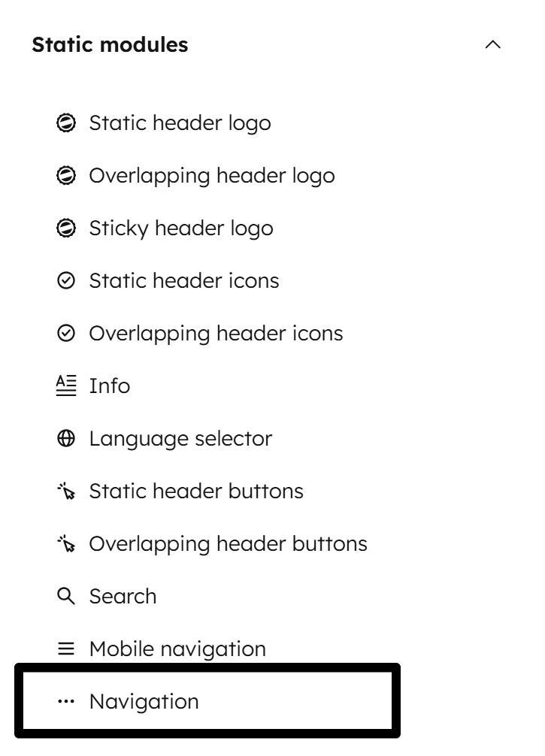Click the hamburger icon for Mobile navigation
This screenshot has height=756, width=545.
(67, 649)
